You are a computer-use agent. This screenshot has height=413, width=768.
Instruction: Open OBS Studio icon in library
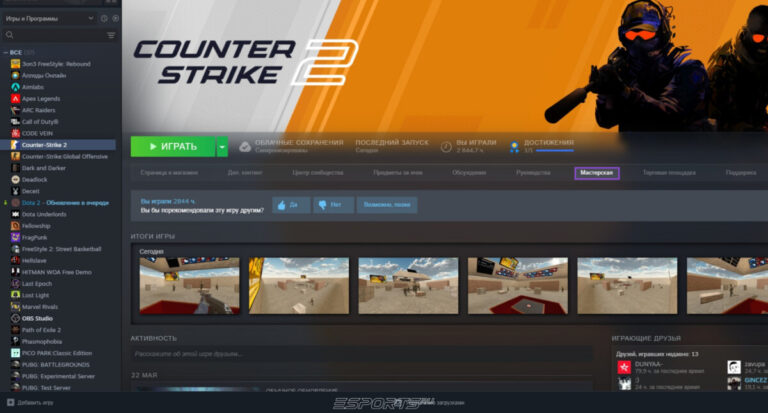(15, 318)
